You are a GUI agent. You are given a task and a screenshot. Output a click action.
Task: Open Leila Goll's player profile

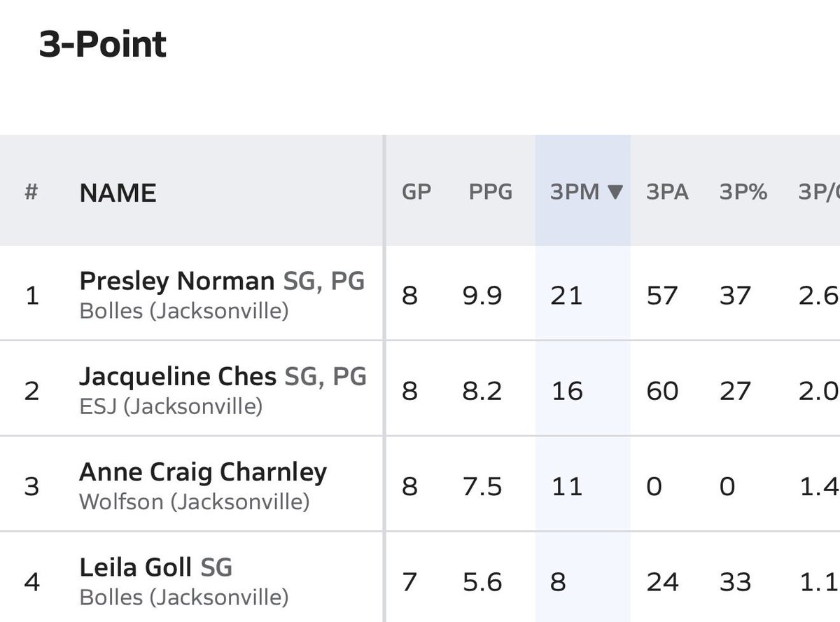tap(136, 567)
